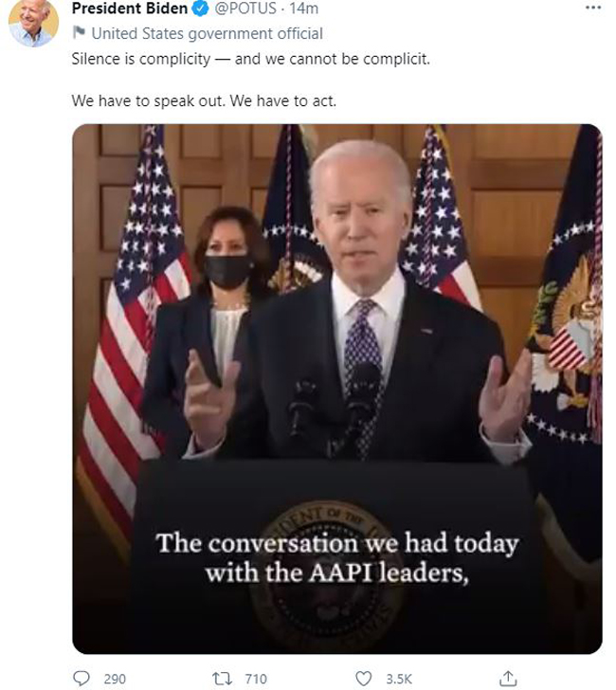Open the share tweet icon
Viewport: 616px width, 690px height.
pos(508,678)
